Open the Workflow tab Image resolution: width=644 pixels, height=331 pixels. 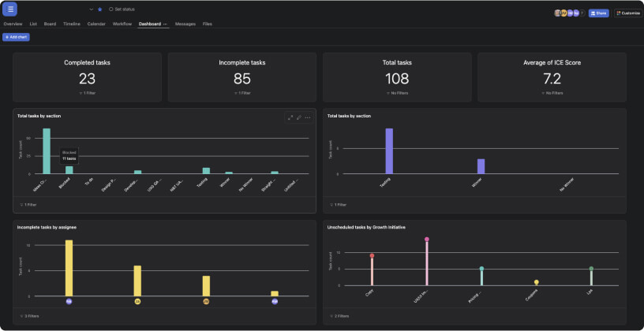pos(122,24)
